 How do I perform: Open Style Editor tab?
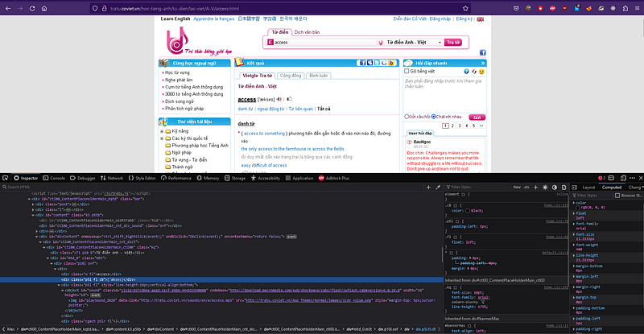click(x=142, y=178)
